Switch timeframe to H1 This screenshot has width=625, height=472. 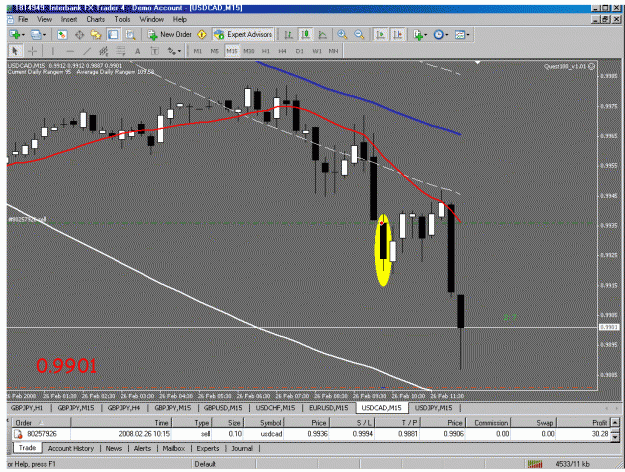266,51
